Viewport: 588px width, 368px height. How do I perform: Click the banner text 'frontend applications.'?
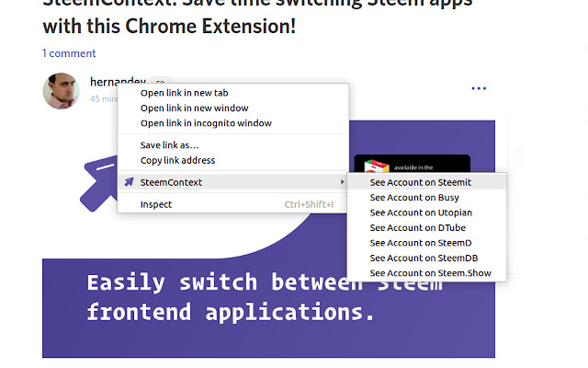[x=231, y=312]
